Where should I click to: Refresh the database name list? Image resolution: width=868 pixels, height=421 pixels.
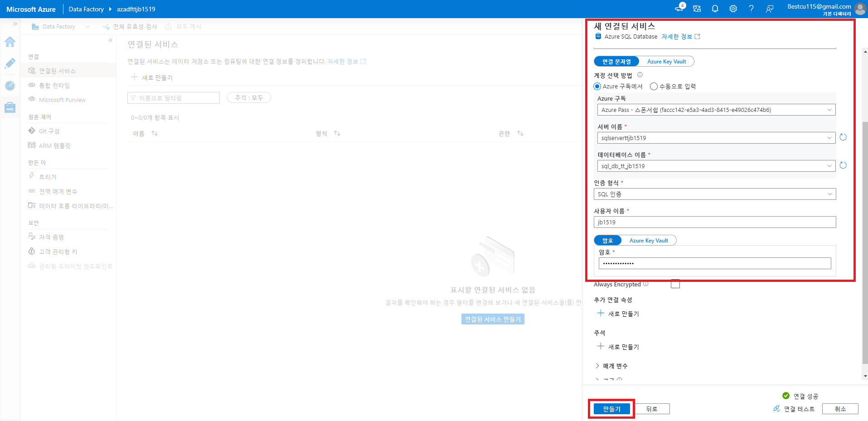843,165
